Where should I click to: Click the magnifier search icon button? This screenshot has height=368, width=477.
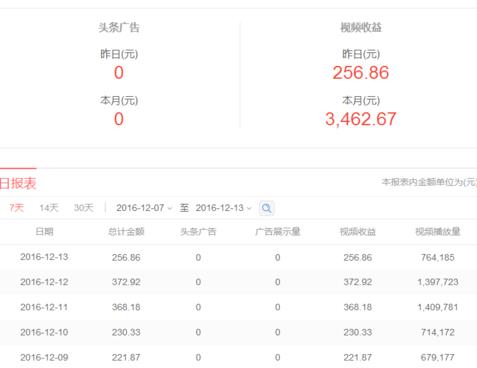click(266, 208)
